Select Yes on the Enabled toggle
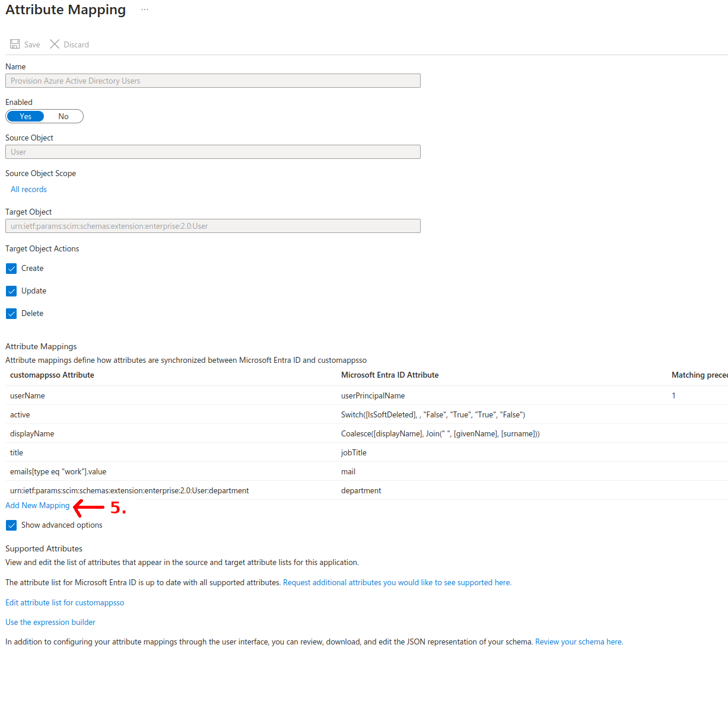728x702 pixels. point(26,117)
